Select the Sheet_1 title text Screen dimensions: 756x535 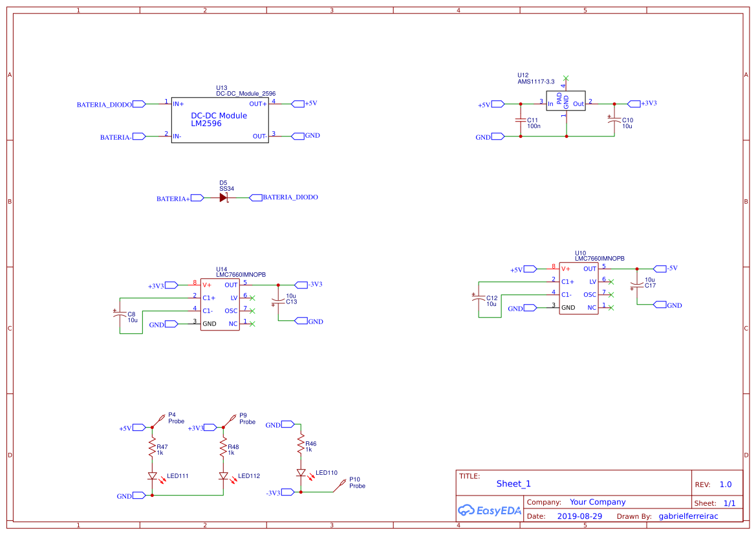513,484
